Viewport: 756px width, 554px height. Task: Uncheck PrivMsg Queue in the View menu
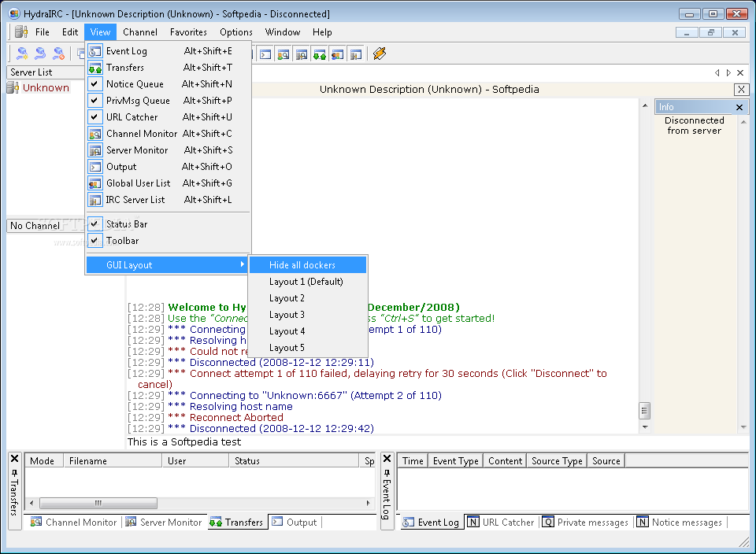coord(169,101)
